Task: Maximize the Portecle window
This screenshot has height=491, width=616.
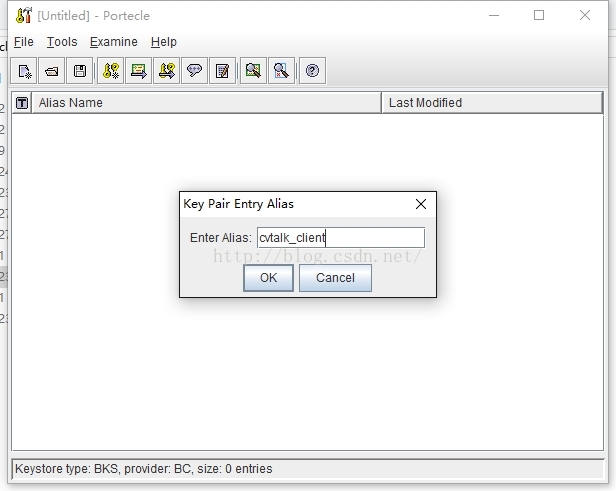Action: click(x=539, y=16)
